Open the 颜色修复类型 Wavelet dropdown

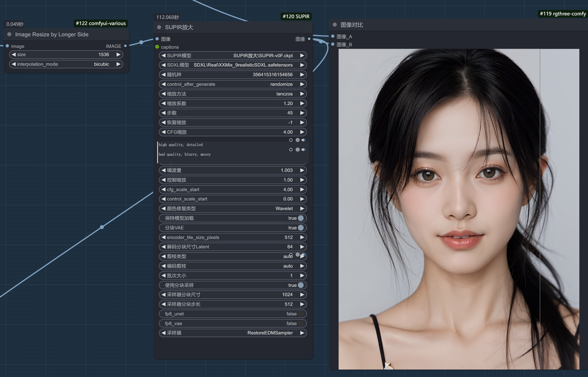click(233, 208)
